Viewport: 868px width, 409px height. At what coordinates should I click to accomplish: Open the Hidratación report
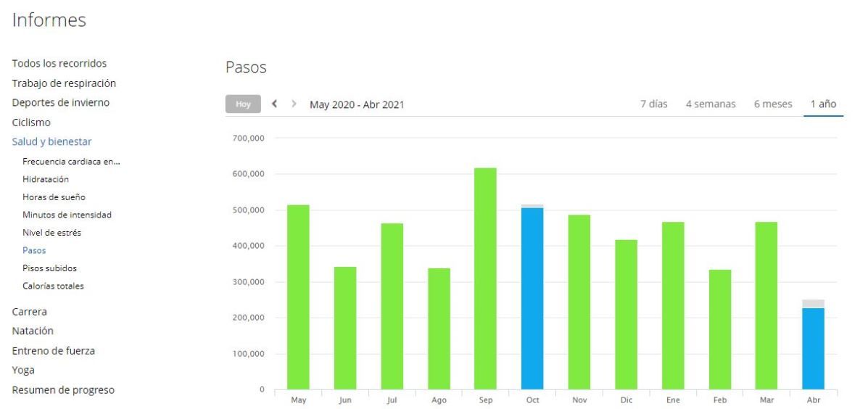click(46, 179)
